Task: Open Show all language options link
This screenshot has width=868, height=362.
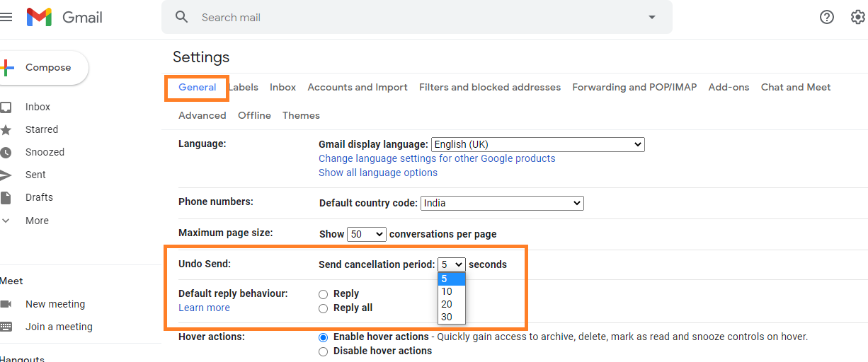Action: click(x=378, y=173)
